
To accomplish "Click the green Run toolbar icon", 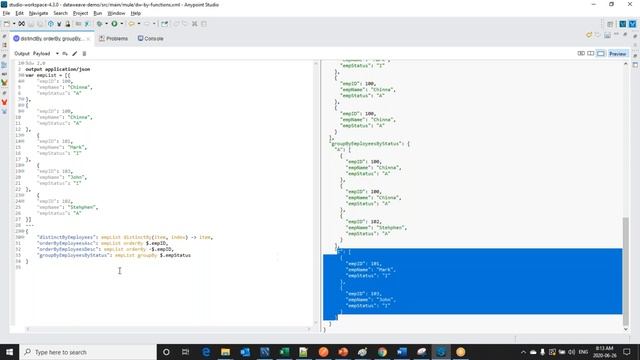I will tap(114, 24).
